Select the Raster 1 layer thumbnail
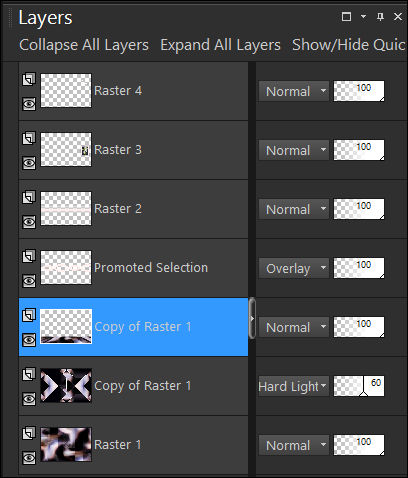Screen dimensions: 408x478 [x=66, y=445]
